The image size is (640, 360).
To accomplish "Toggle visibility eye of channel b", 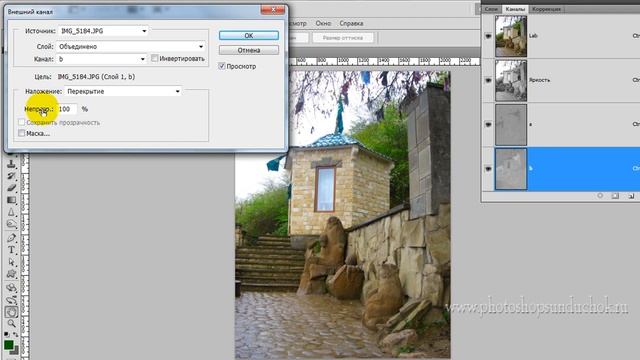I will [x=488, y=169].
